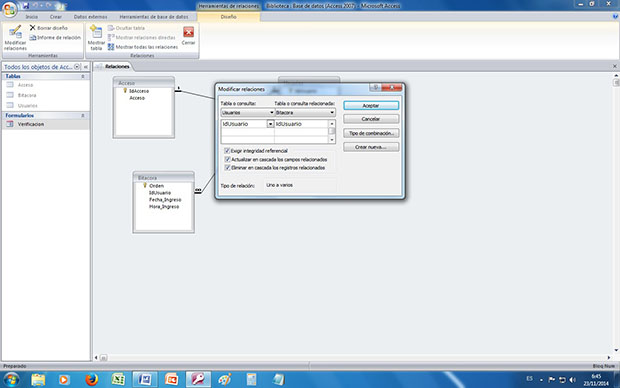Click the Aceptar button
Screen dimensions: 620x388
[371, 106]
